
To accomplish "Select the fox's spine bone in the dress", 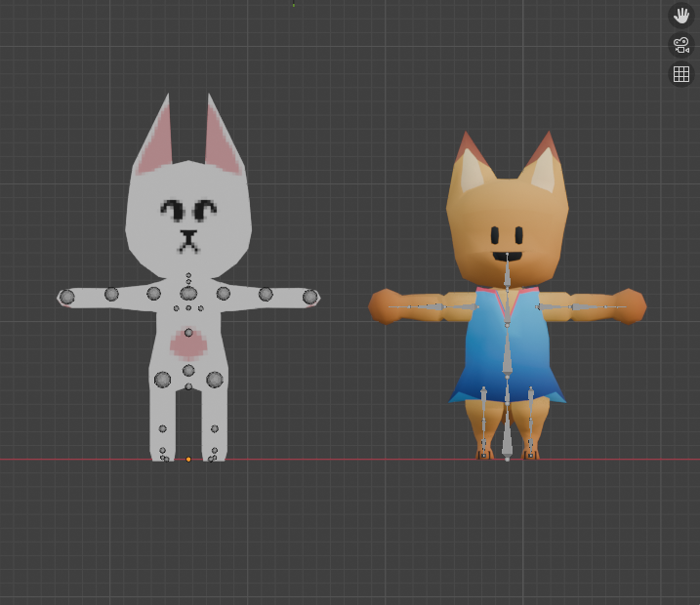I will click(x=507, y=354).
